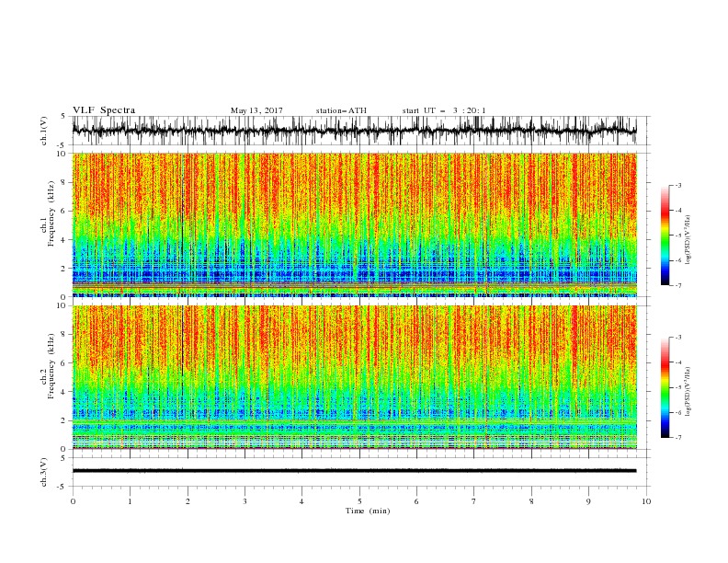Click the 'start UT = 3:20:1' text
Image resolution: width=728 pixels, height=563 pixels.
click(x=444, y=110)
